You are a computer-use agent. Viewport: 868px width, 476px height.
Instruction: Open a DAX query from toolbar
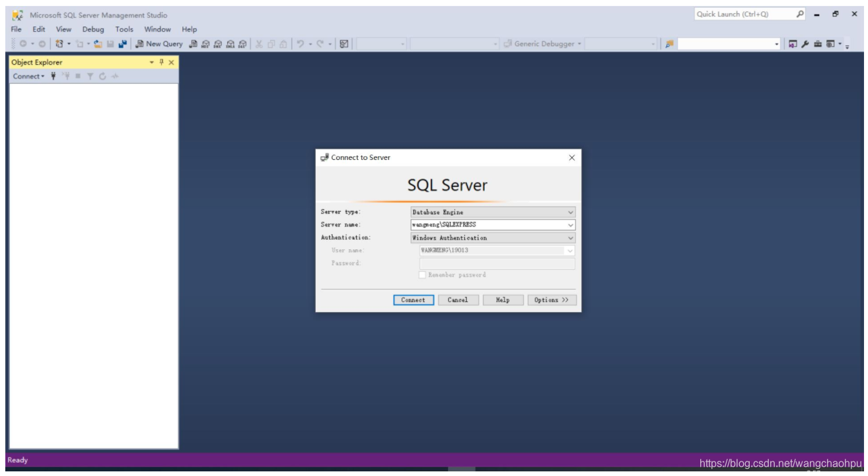(x=242, y=44)
